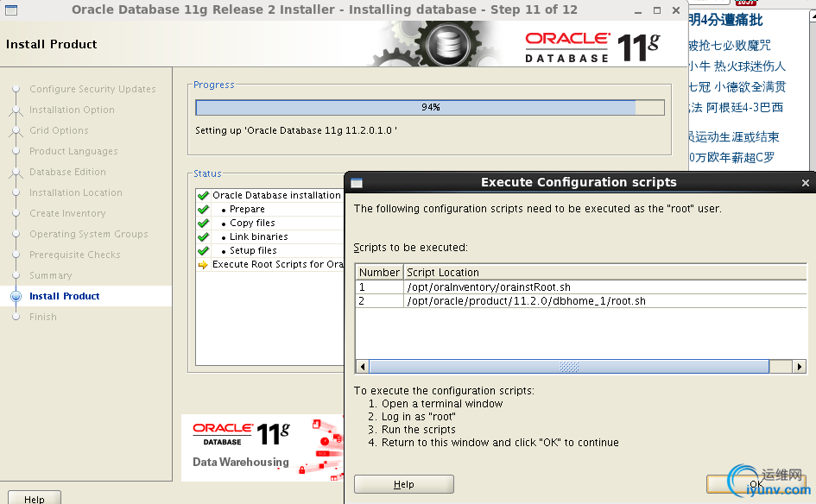The width and height of the screenshot is (816, 504).
Task: Open the Execute Configuration scripts window menu icon
Action: [357, 183]
